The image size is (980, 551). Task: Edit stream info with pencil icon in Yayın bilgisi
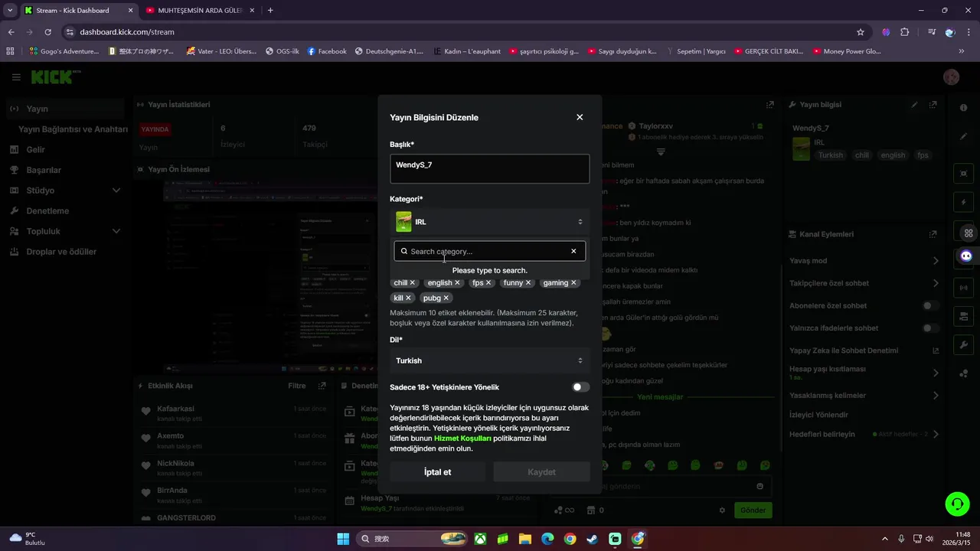click(914, 105)
